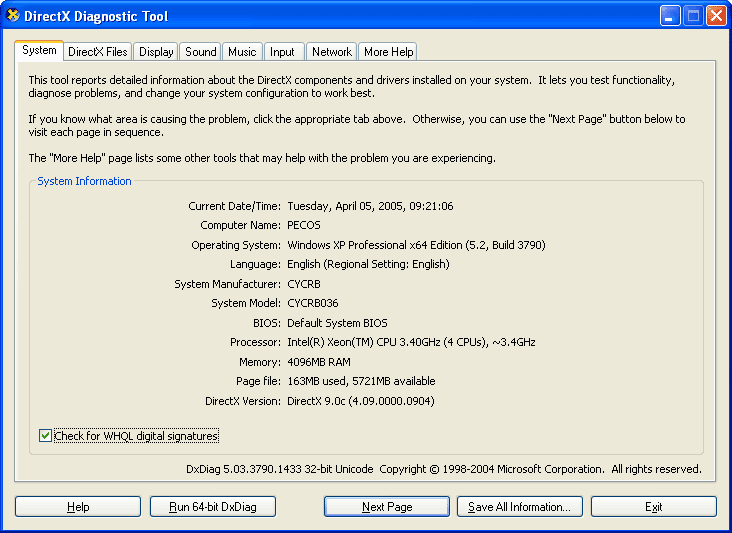Image resolution: width=732 pixels, height=533 pixels.
Task: Close the DirectX Diagnostic Tool window
Action: pyautogui.click(x=716, y=16)
